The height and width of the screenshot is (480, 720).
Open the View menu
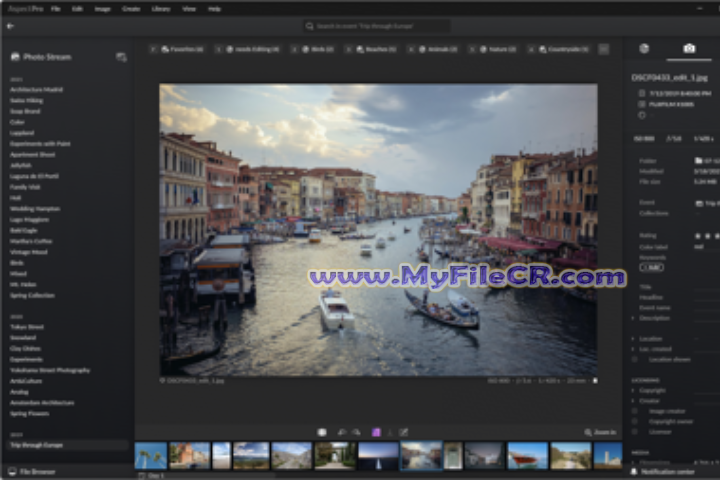tap(189, 9)
